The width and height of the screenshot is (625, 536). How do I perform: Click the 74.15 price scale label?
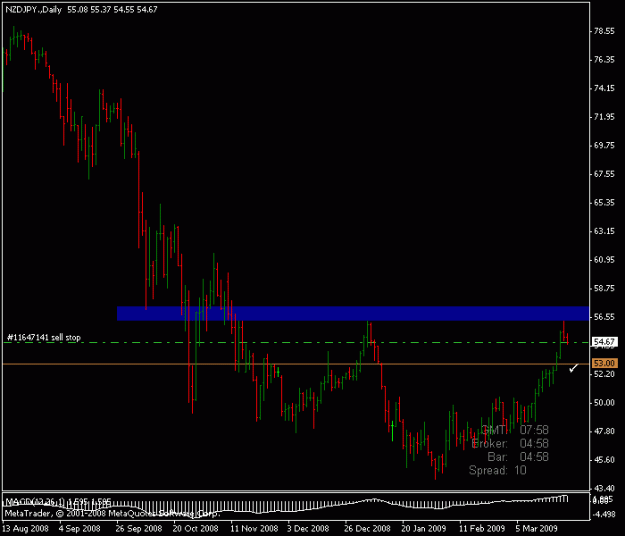tap(604, 88)
